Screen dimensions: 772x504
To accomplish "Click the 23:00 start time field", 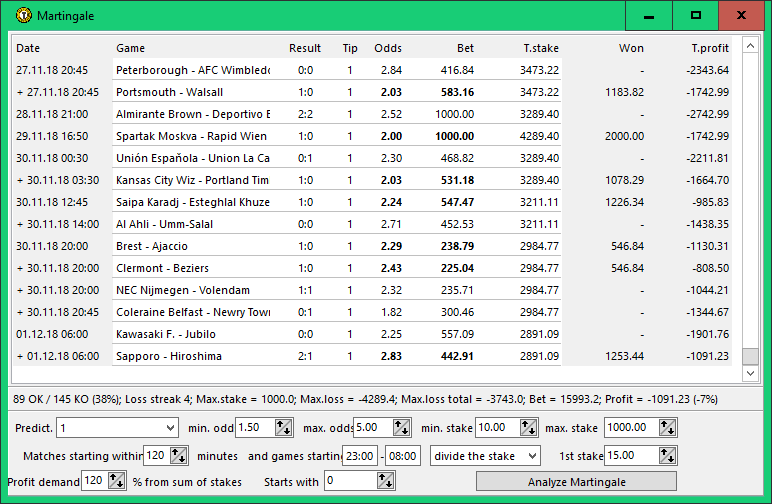I will pyautogui.click(x=358, y=455).
